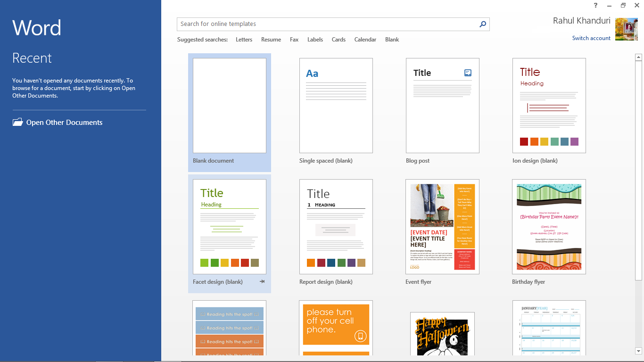Click the template list scroll up arrow

639,58
